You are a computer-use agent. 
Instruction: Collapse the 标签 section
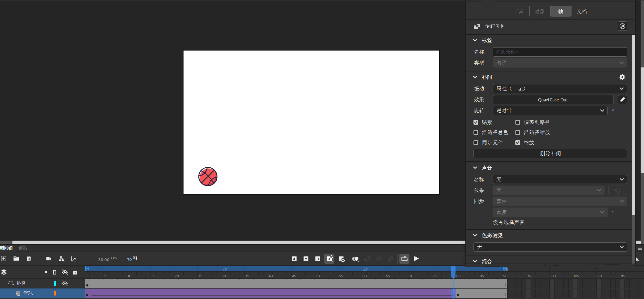(x=475, y=40)
